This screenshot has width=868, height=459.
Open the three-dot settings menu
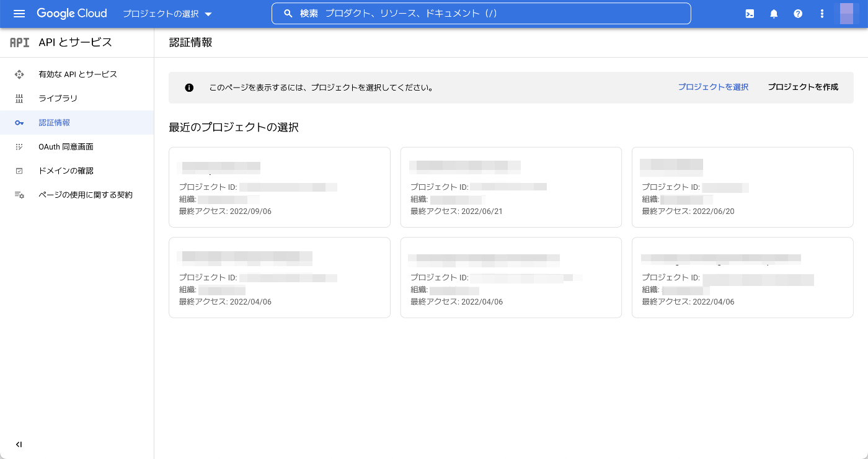coord(822,14)
